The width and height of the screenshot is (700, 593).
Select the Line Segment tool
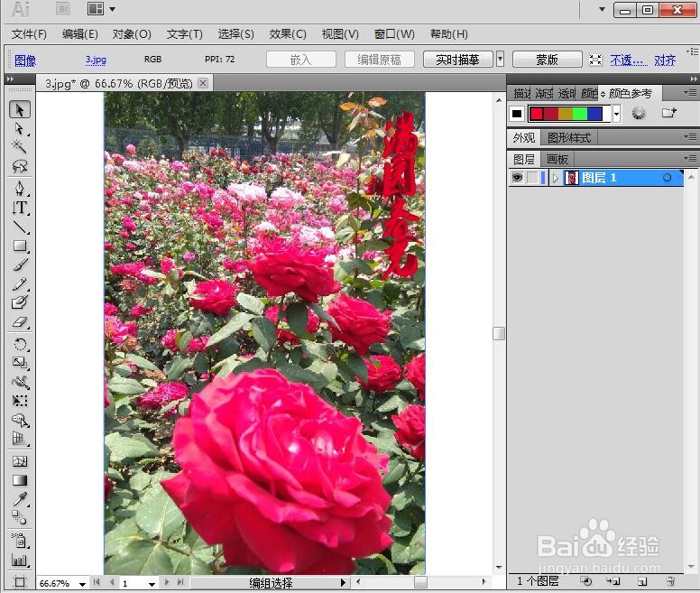click(20, 227)
